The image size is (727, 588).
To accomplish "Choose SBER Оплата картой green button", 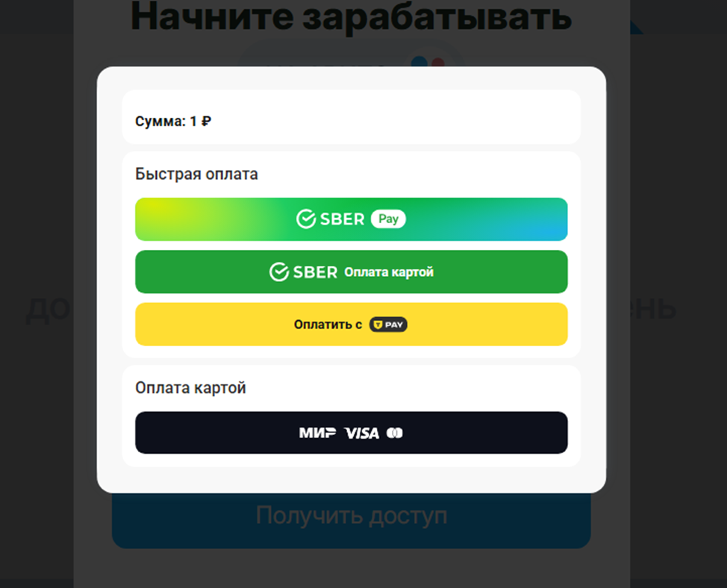I will click(x=351, y=272).
